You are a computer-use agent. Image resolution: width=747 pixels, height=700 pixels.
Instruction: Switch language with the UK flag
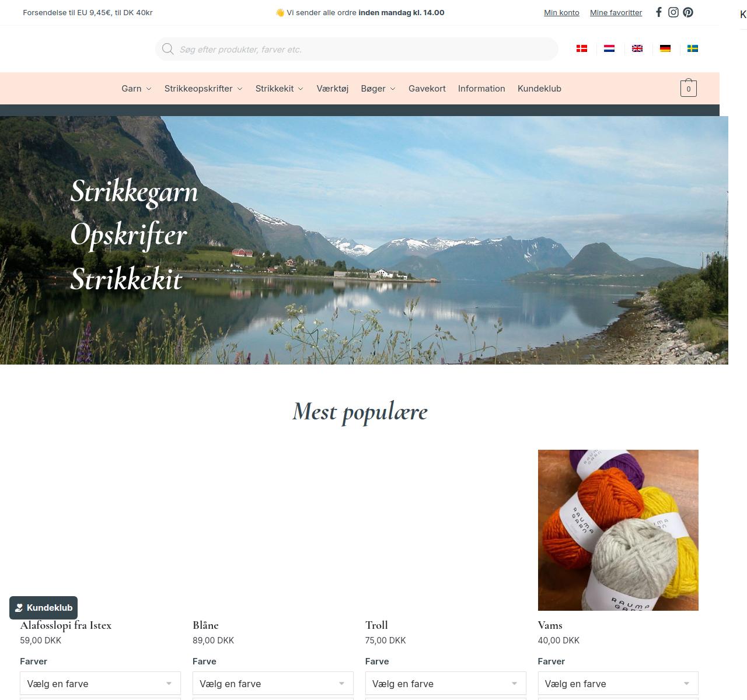click(637, 48)
